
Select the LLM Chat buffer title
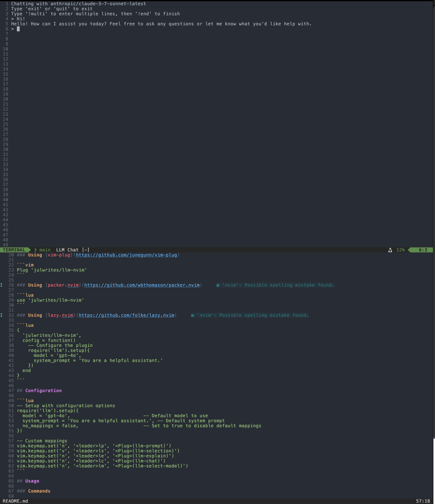tap(67, 250)
